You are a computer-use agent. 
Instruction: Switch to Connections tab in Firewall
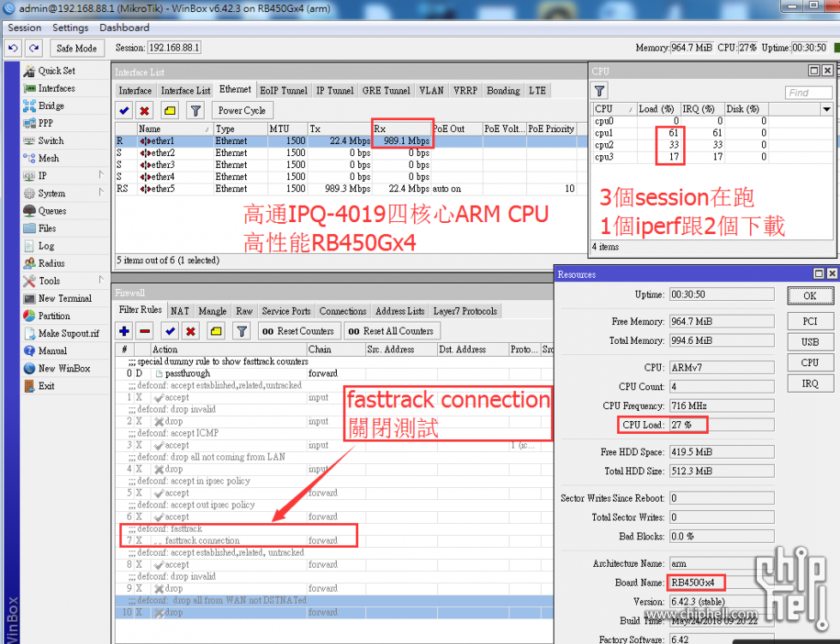click(343, 311)
